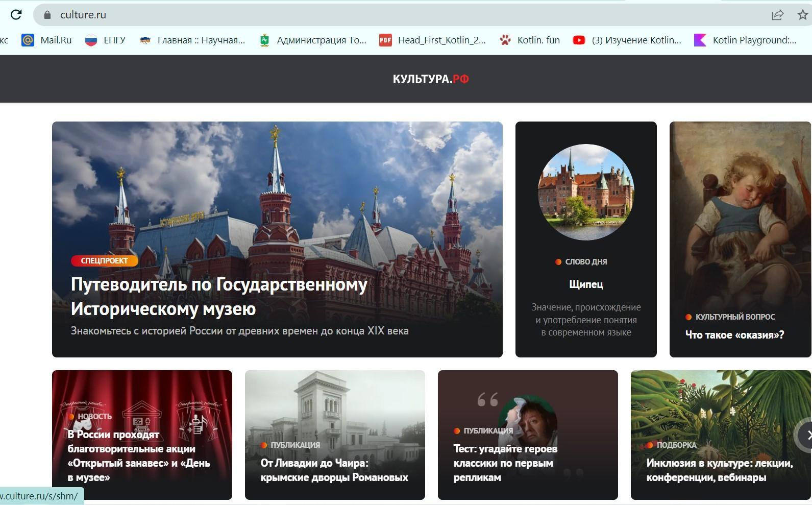The width and height of the screenshot is (812, 505).
Task: Open the Kotlin. fun bookmark
Action: point(529,40)
